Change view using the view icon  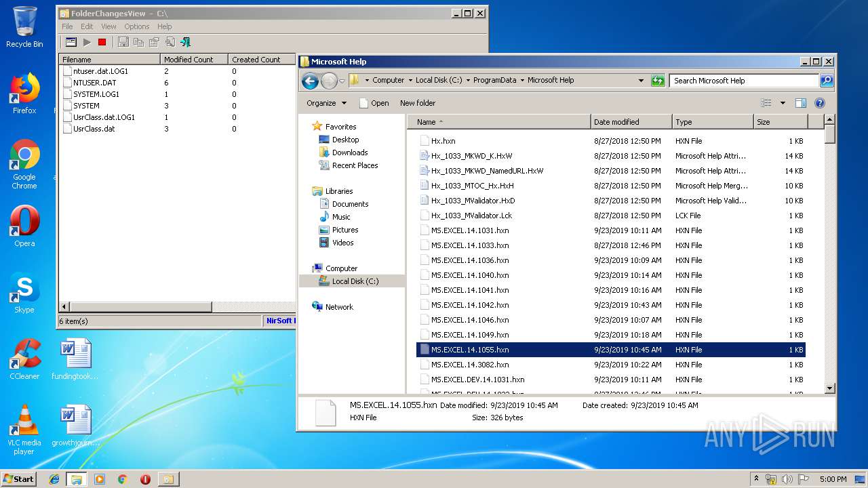pyautogui.click(x=766, y=103)
